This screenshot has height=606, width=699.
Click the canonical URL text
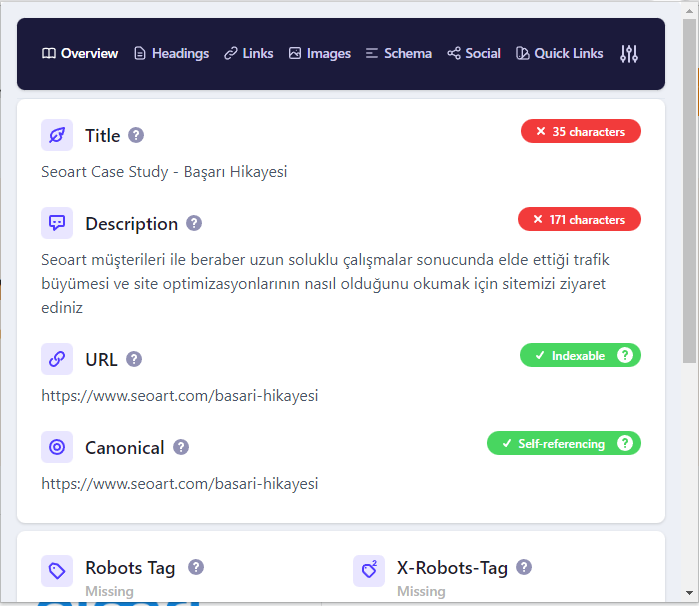180,484
